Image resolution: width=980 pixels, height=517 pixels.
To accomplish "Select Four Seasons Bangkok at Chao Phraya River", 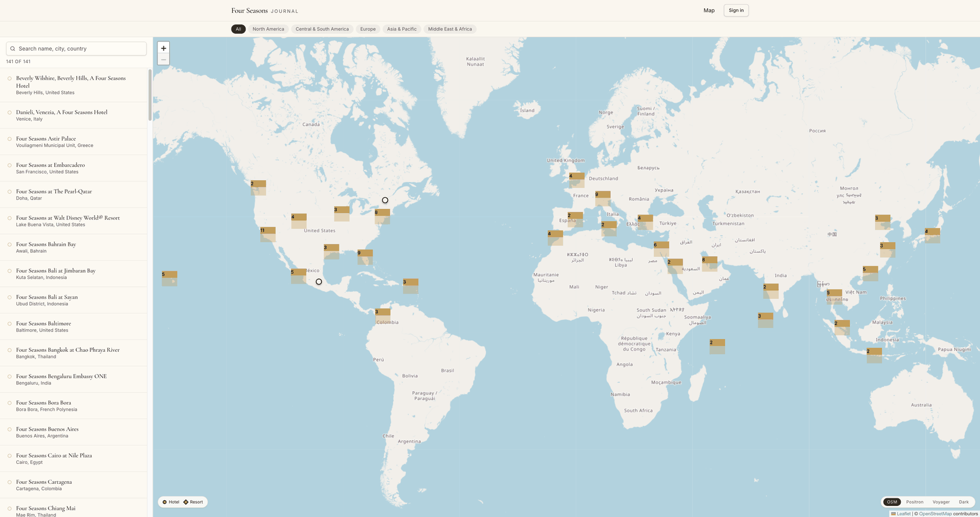I will click(x=73, y=353).
